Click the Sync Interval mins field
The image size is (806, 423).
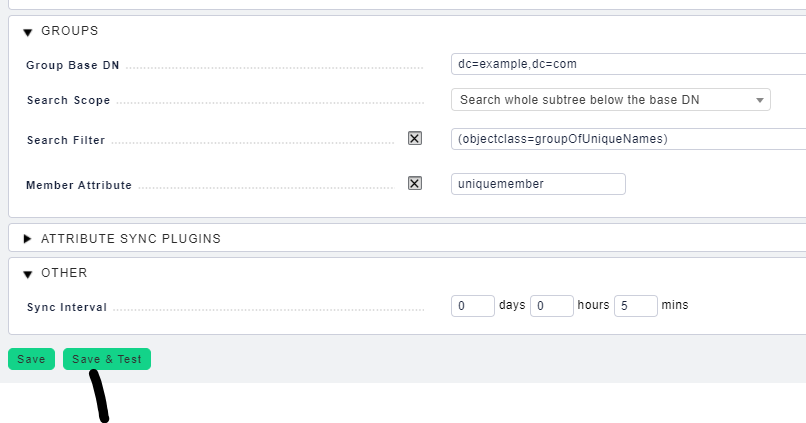pos(636,306)
